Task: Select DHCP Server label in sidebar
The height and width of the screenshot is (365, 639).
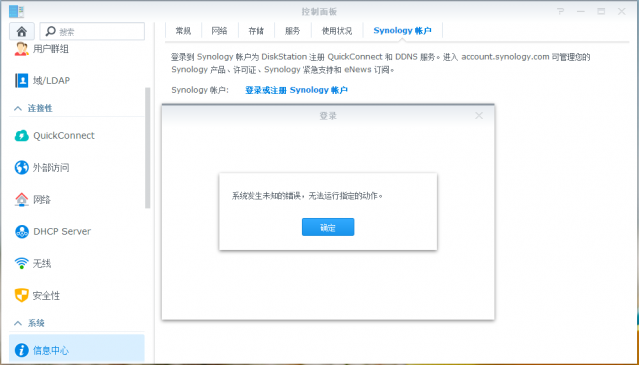Action: [x=62, y=231]
